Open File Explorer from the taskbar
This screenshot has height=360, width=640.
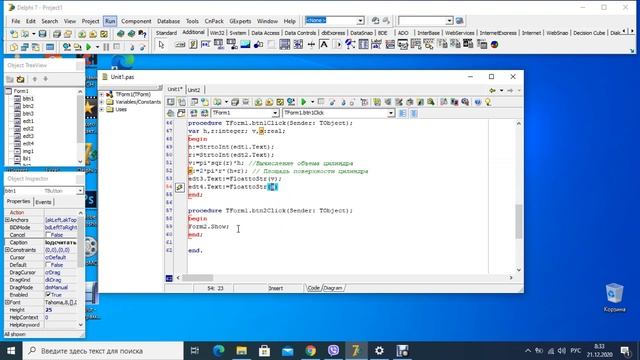tap(242, 351)
